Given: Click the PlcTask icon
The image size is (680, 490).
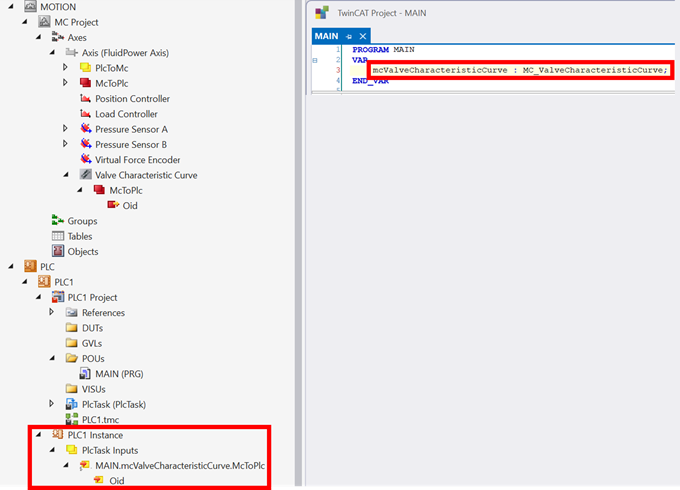Looking at the screenshot, I should pyautogui.click(x=72, y=404).
